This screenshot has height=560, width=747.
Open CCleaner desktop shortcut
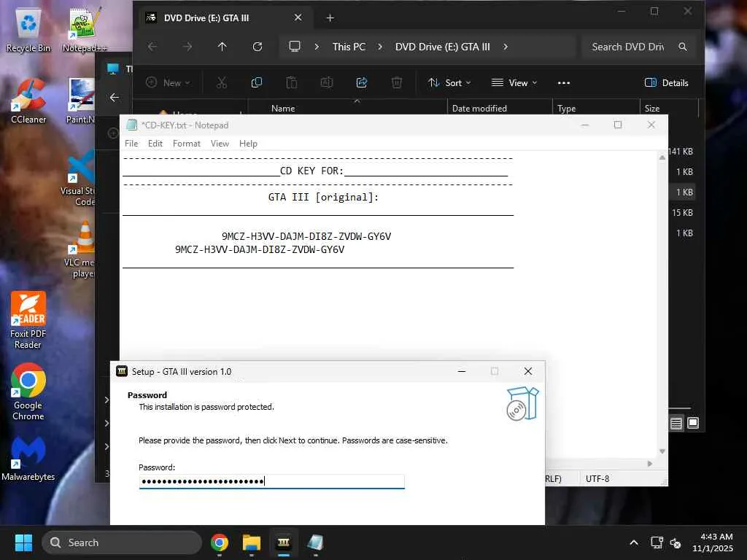(x=28, y=101)
